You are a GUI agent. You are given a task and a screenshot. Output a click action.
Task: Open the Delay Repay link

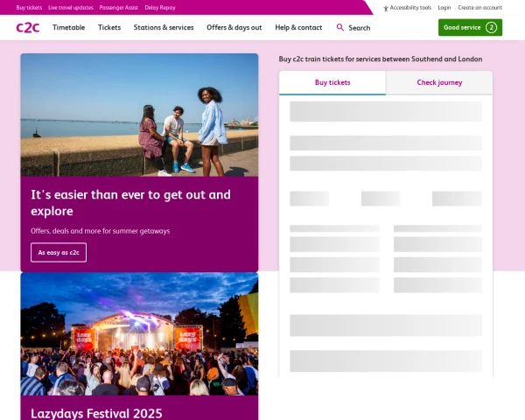click(160, 7)
